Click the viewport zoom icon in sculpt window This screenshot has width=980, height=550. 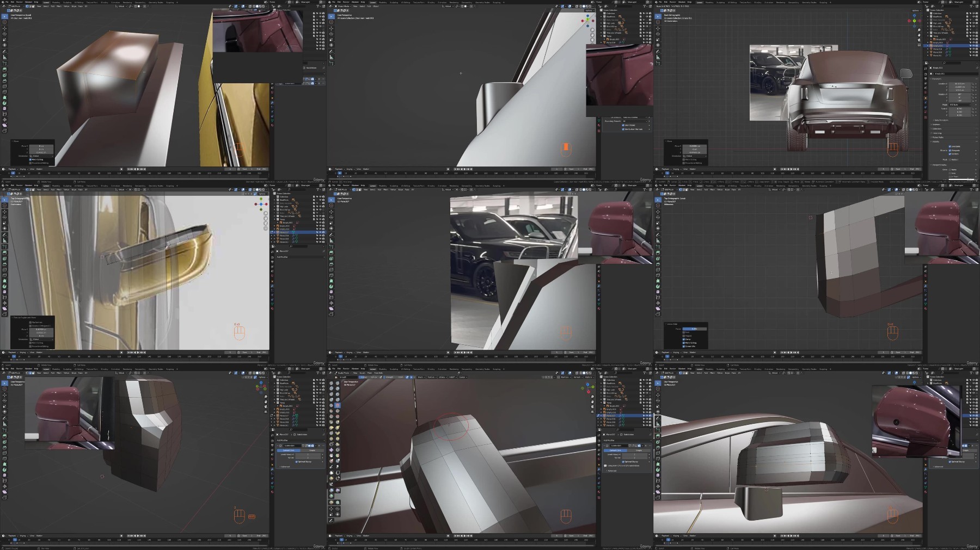tap(592, 397)
